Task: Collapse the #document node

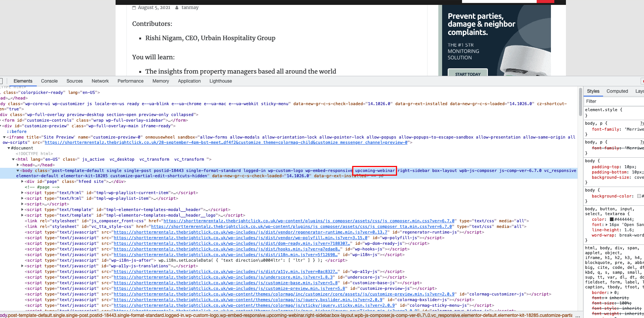Action: [x=9, y=148]
